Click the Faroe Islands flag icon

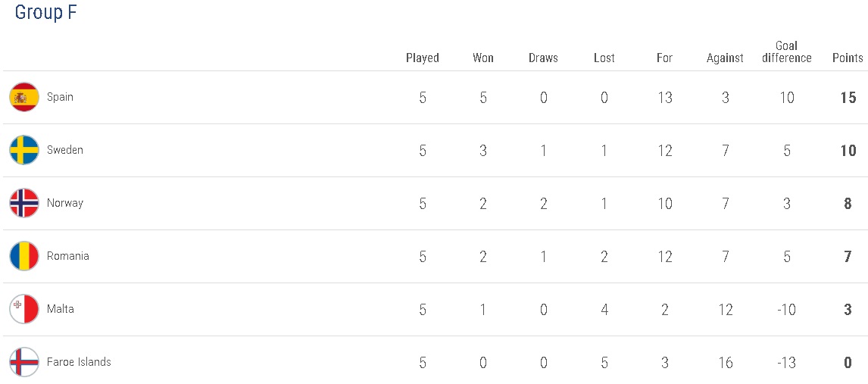tap(24, 362)
